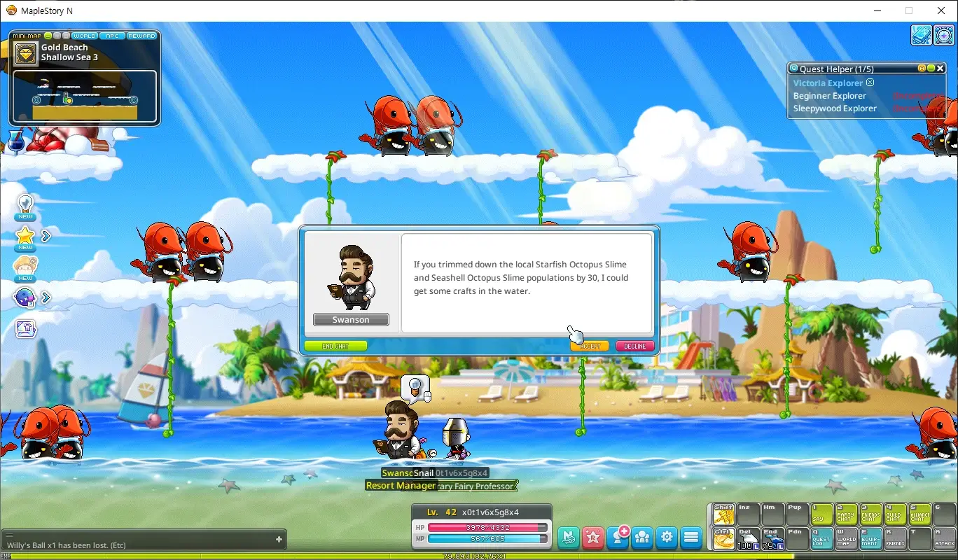Viewport: 958px width, 560px height.
Task: Click the Gold Beach diamond map icon
Action: 26,54
